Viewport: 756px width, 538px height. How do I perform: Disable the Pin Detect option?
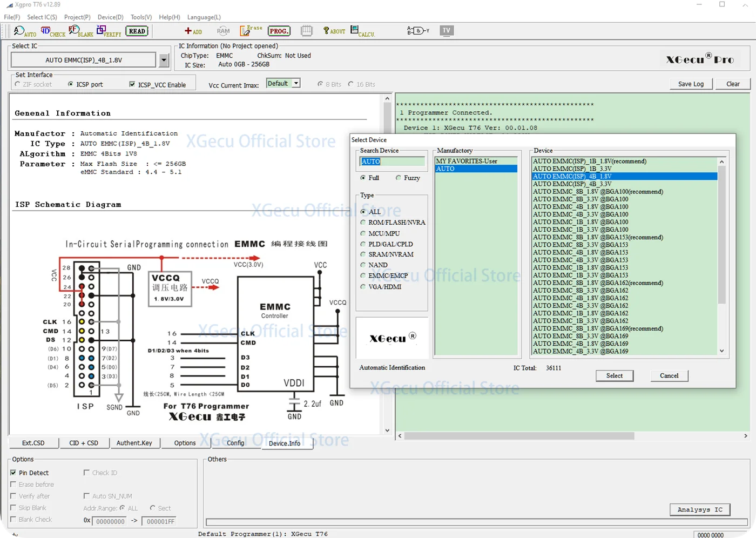pos(13,473)
